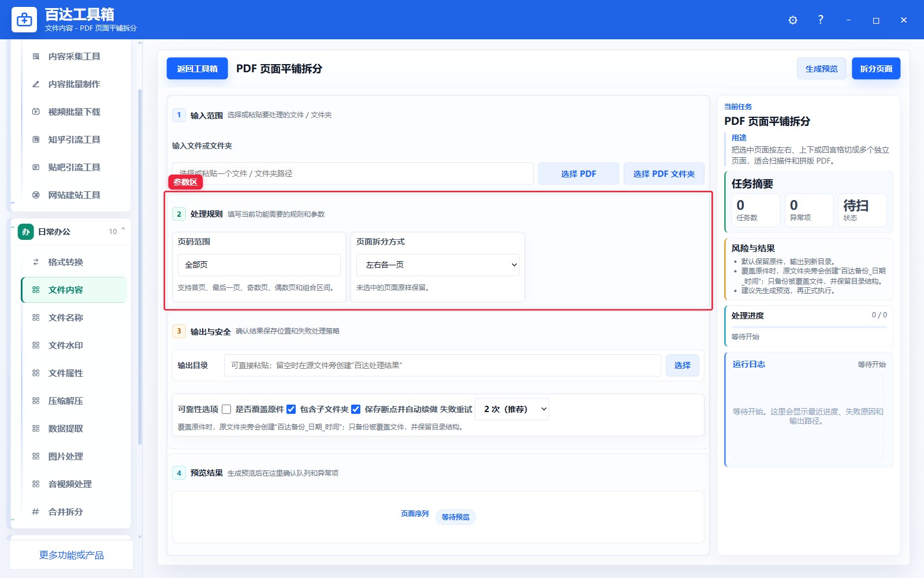Click the 生成预览 button
This screenshot has height=578, width=924.
(821, 69)
